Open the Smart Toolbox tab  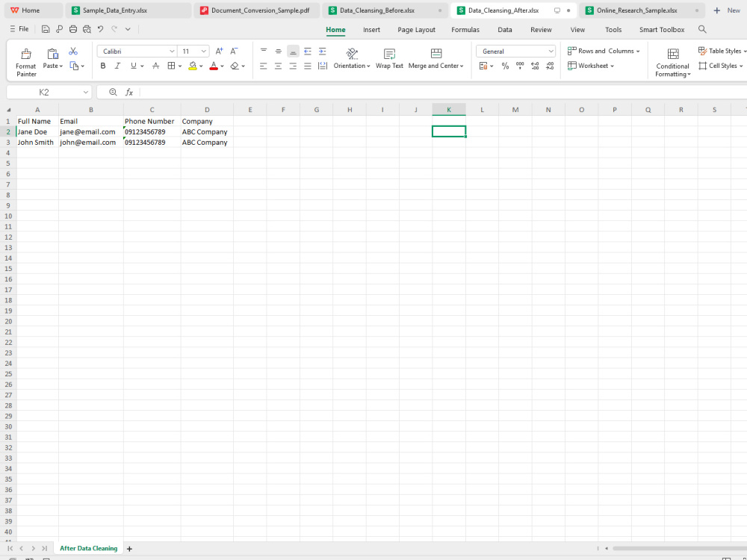[662, 30]
